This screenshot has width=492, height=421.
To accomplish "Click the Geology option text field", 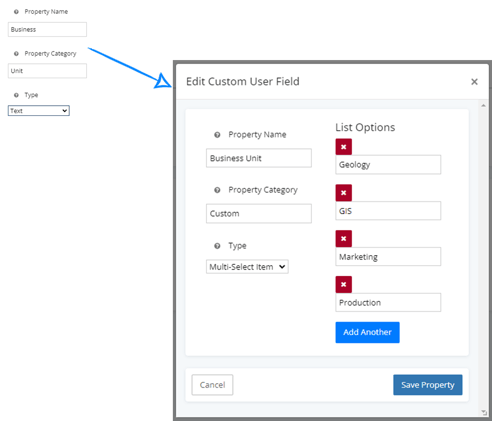I will click(388, 165).
